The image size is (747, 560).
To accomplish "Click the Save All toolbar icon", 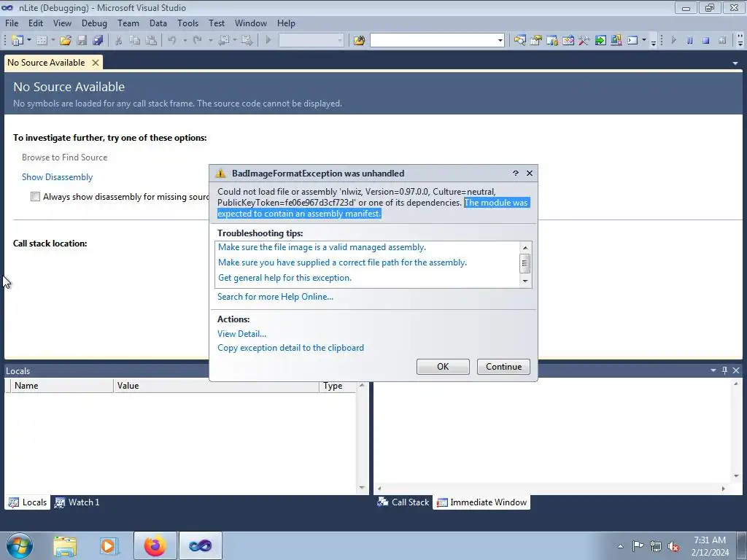I will click(98, 41).
